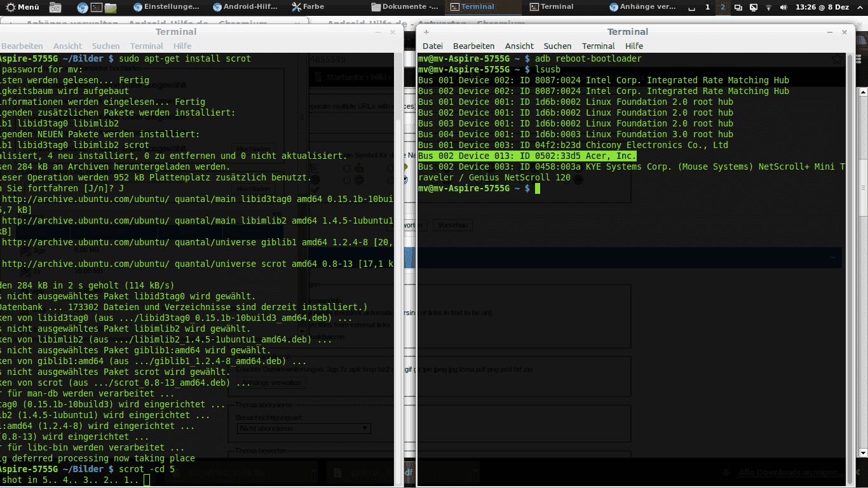Click the 'lsusb' command text
Screen dimensions: 868x488
pyautogui.click(x=548, y=69)
